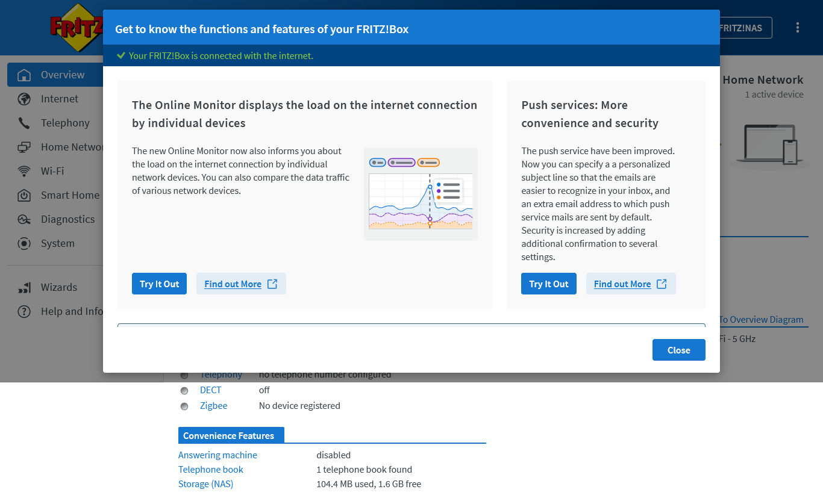This screenshot has width=823, height=504.
Task: Click the Answering machine 'disabled' status
Action: pyautogui.click(x=334, y=455)
